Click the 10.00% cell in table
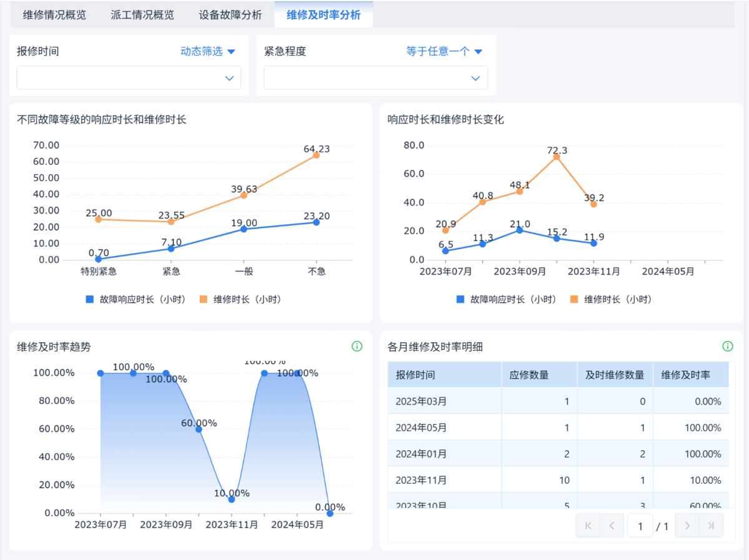 click(690, 479)
